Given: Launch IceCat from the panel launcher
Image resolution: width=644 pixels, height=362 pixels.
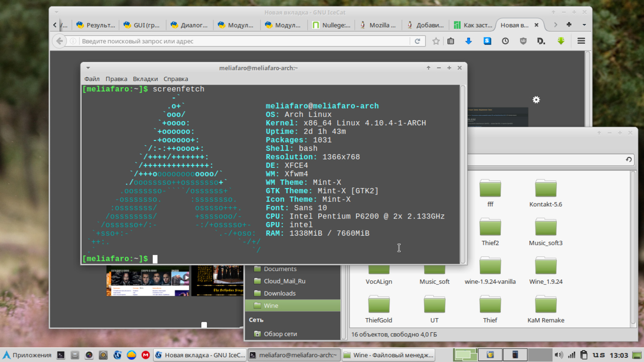Looking at the screenshot, I should pos(117,355).
